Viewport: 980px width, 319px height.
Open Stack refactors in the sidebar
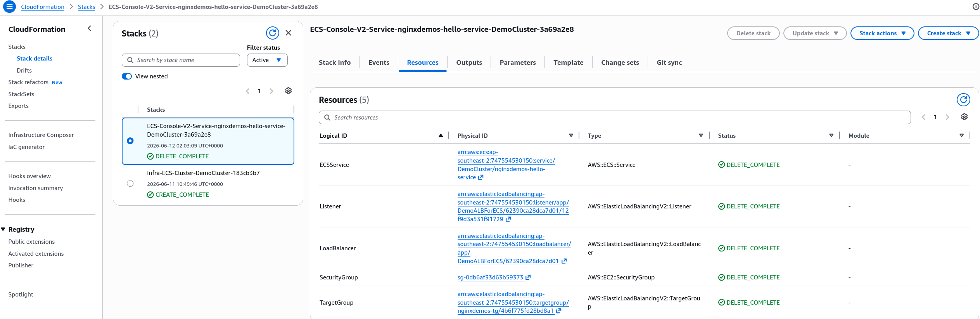[28, 82]
